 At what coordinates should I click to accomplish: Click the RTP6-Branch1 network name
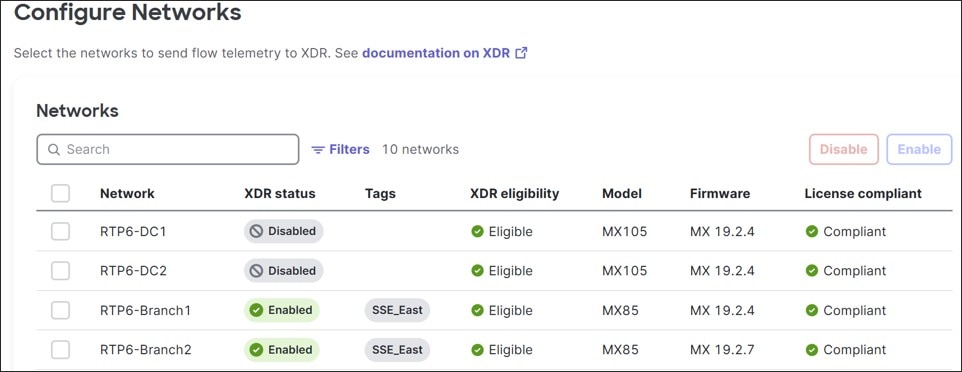[x=145, y=310]
